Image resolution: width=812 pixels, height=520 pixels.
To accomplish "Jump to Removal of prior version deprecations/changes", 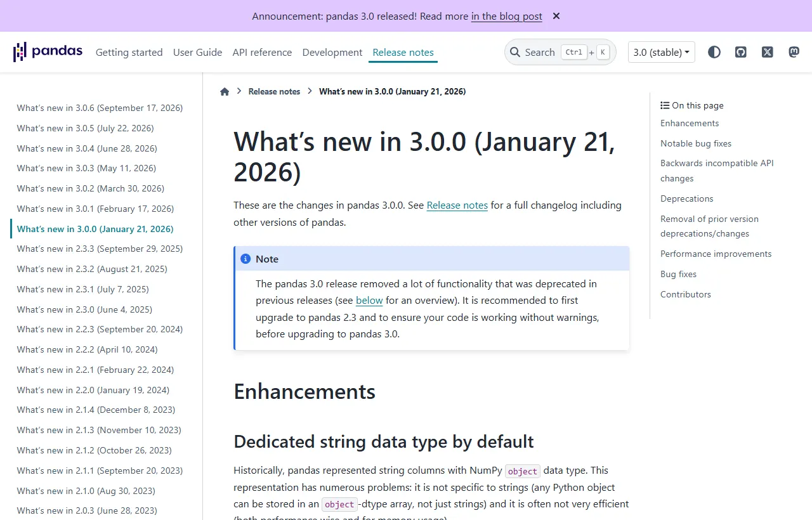I will [x=709, y=226].
